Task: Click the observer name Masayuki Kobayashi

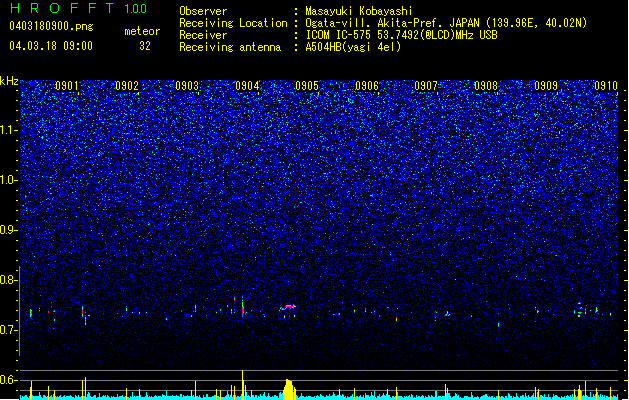Action: pyautogui.click(x=359, y=11)
